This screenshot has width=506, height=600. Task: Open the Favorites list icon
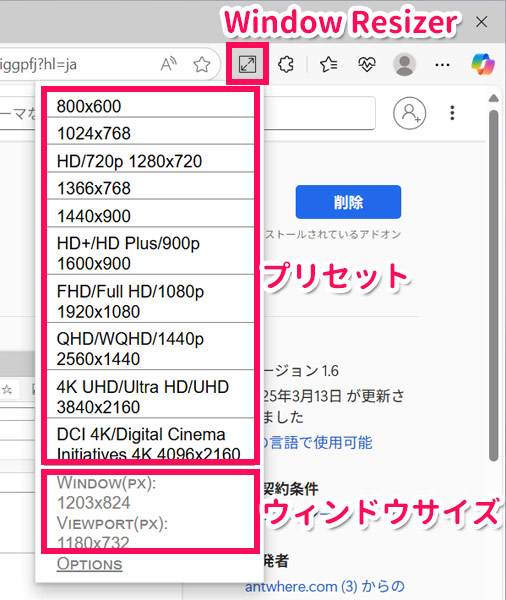click(x=328, y=64)
